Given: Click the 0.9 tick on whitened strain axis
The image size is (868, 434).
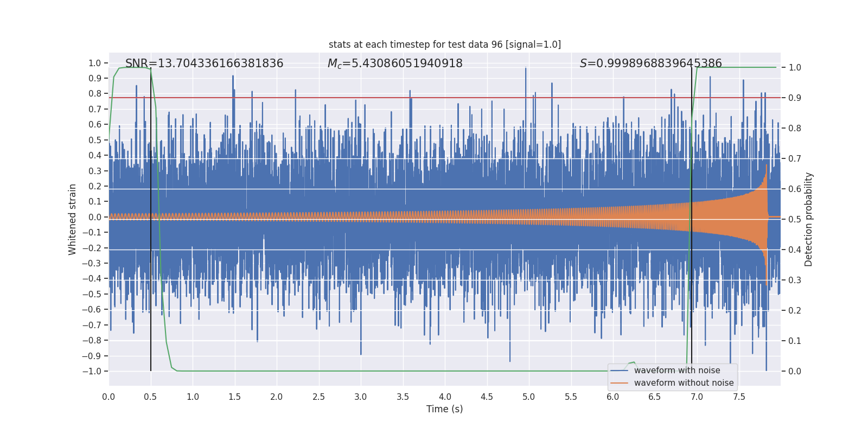Looking at the screenshot, I should pyautogui.click(x=95, y=79).
